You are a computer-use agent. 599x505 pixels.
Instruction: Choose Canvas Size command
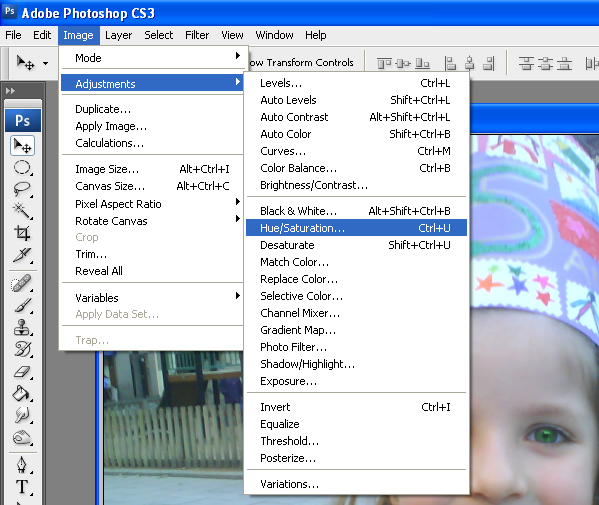[x=152, y=186]
